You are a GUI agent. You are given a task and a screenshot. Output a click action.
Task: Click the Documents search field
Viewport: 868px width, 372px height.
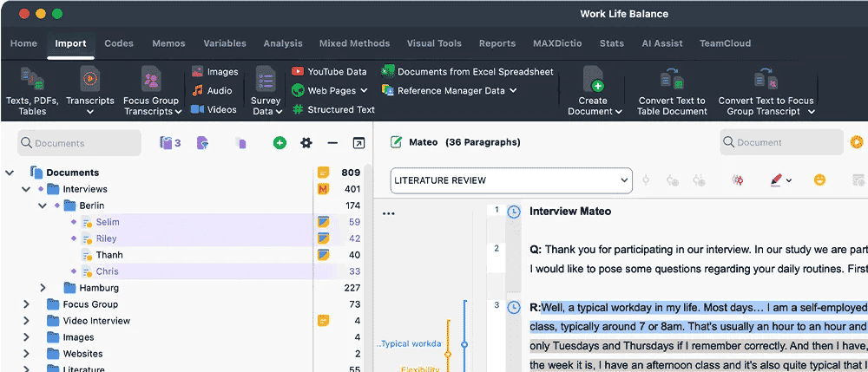click(79, 143)
